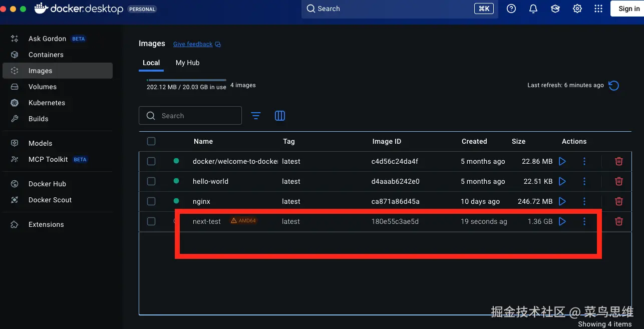Click the images Search field
Screen dimensions: 644x329
pos(190,116)
